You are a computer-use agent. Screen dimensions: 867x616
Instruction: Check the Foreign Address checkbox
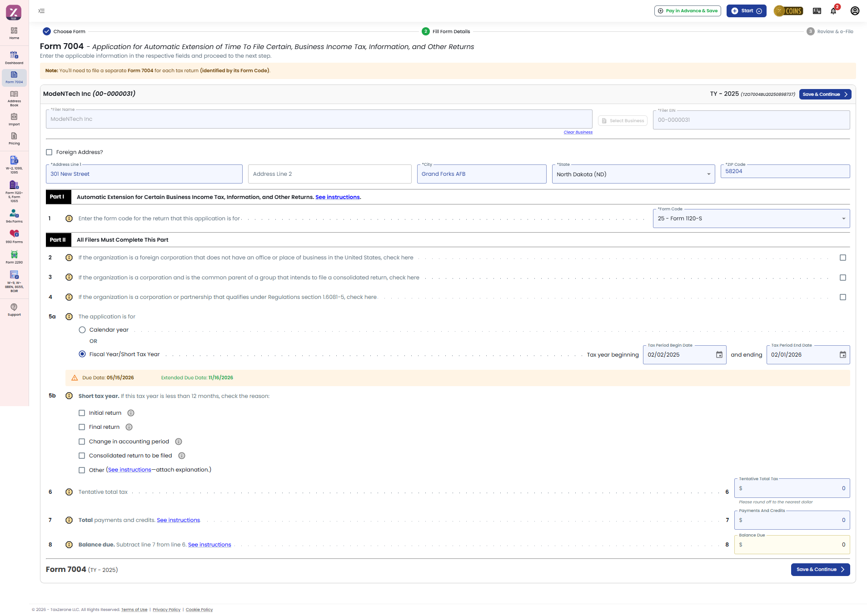pyautogui.click(x=49, y=152)
